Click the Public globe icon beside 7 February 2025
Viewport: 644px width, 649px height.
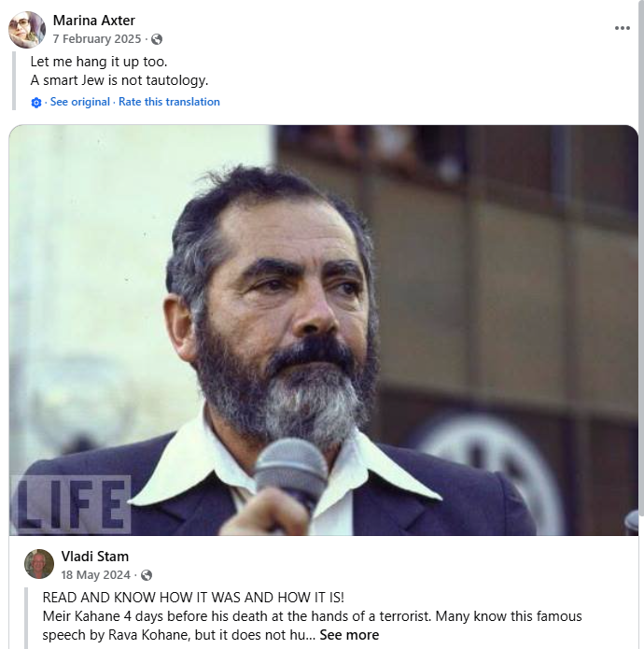[157, 39]
